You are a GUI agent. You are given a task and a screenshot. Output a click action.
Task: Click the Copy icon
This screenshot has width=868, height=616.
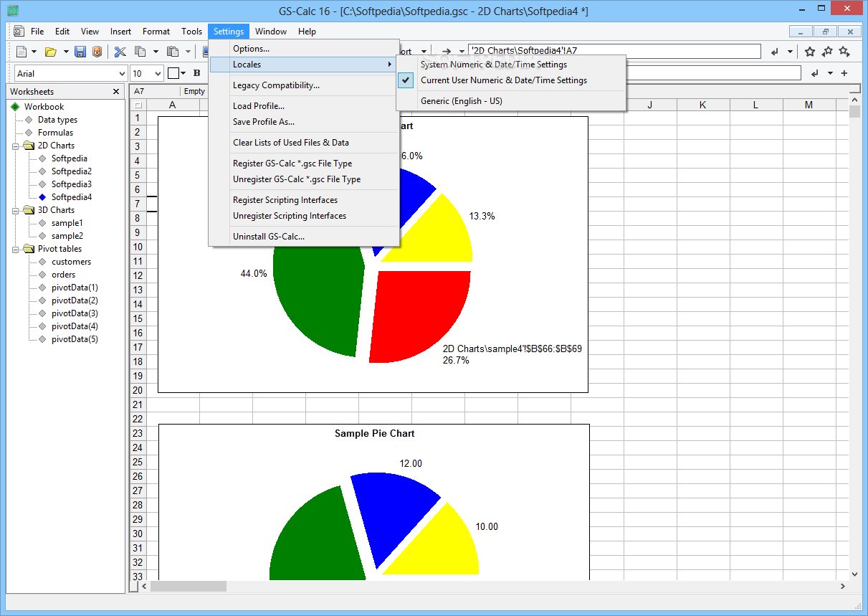(x=140, y=52)
